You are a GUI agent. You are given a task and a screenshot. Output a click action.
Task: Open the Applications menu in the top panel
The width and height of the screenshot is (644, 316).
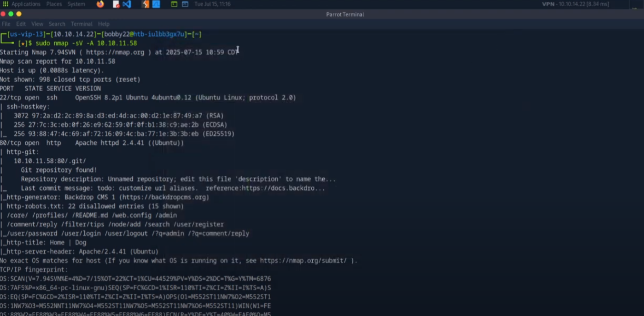point(22,4)
